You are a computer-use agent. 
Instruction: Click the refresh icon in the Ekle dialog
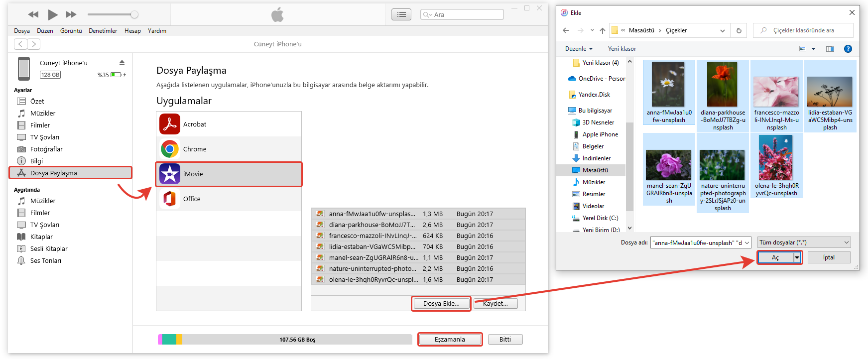click(739, 30)
